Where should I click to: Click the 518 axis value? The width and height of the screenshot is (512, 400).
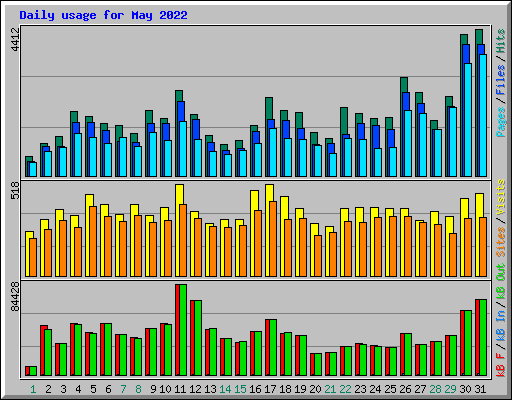(x=15, y=191)
